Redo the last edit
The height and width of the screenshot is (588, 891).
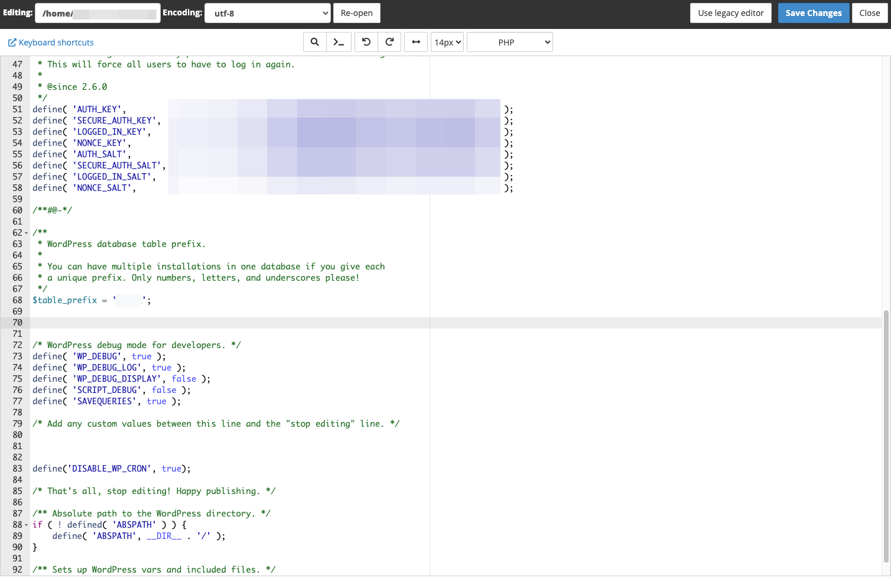pyautogui.click(x=389, y=42)
